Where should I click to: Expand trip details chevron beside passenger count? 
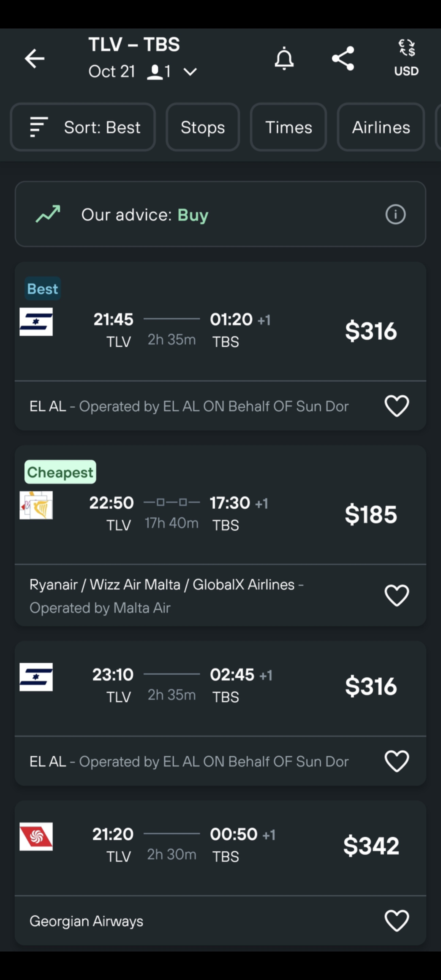[x=190, y=72]
